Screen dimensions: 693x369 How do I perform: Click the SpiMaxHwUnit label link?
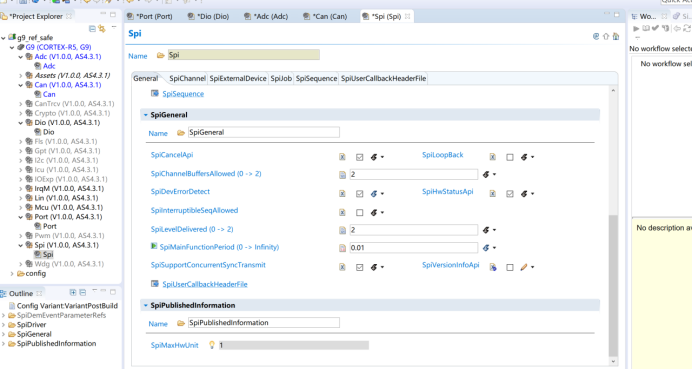[175, 345]
